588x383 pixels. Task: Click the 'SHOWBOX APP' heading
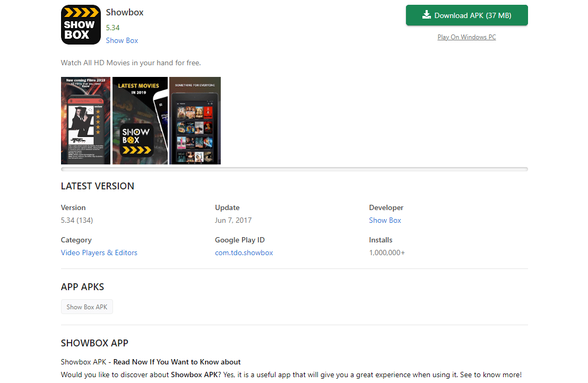(x=94, y=343)
